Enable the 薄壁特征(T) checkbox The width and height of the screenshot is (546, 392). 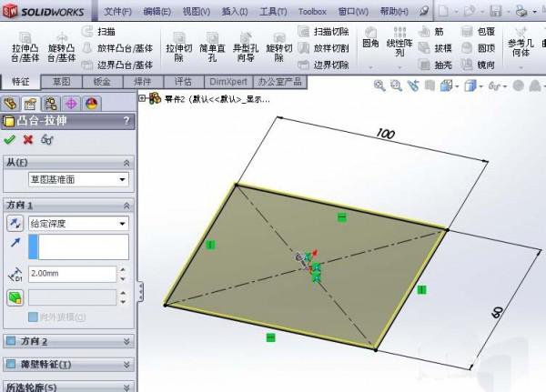pos(11,364)
